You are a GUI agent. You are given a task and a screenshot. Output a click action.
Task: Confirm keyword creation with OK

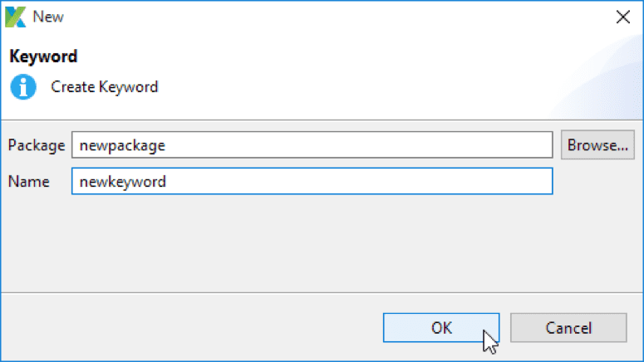tap(440, 328)
